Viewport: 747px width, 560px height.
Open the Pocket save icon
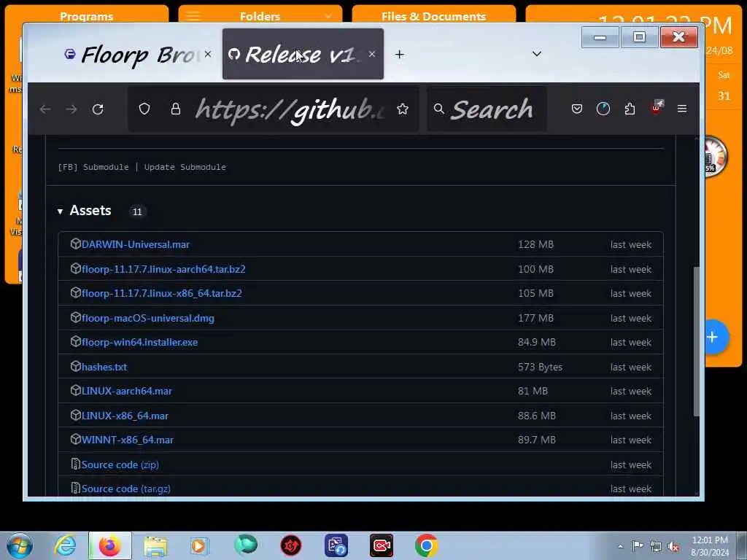(577, 109)
